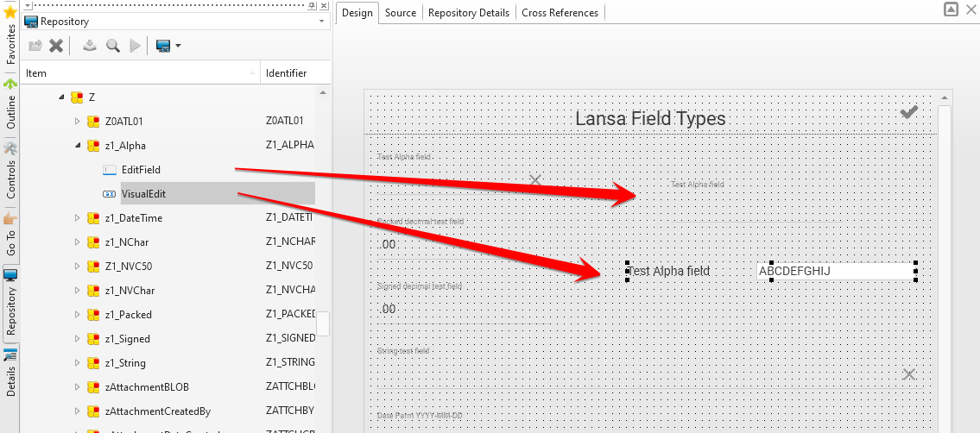
Task: Click the Check In download-tray icon
Action: point(90,46)
